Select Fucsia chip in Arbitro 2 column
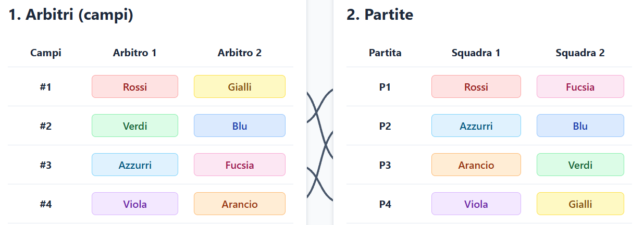The image size is (644, 225). pos(240,165)
